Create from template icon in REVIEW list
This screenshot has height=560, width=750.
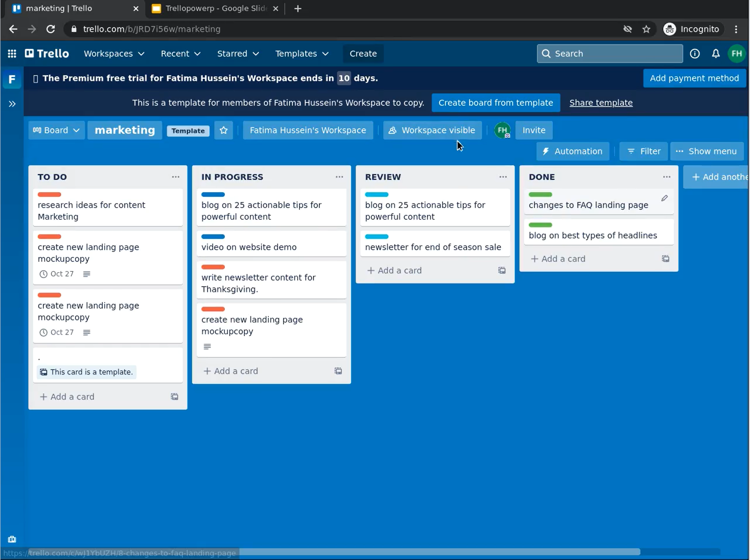click(502, 271)
